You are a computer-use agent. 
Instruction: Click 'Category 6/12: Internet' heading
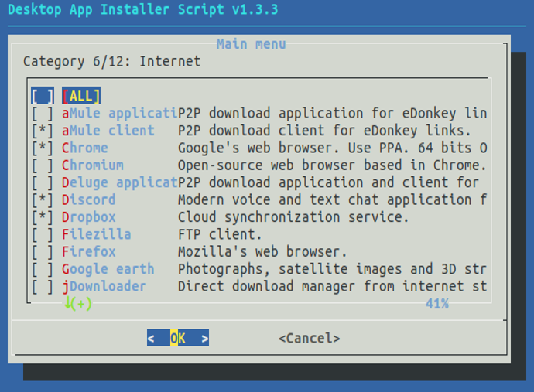pos(111,62)
